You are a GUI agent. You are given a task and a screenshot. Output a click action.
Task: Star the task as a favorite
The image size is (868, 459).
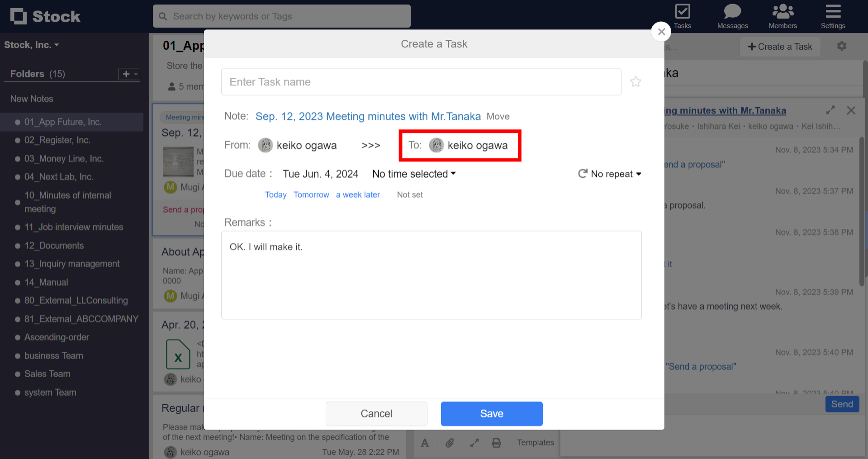[x=636, y=81]
